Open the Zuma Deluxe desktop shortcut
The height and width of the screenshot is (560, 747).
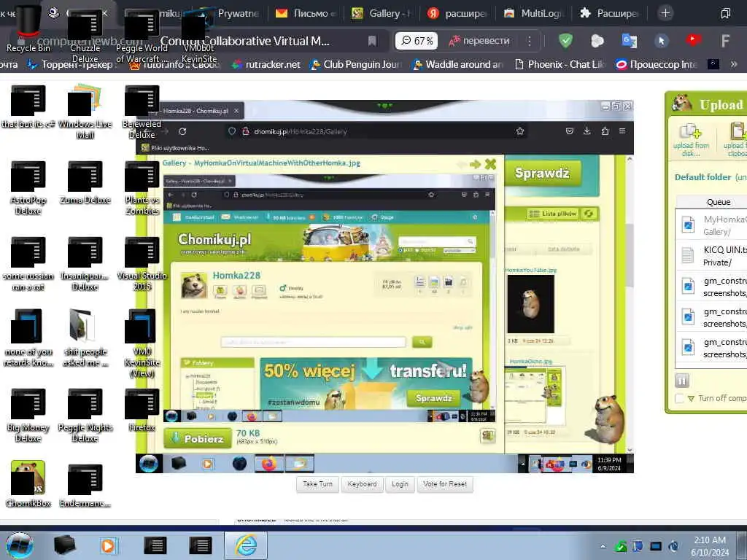pos(85,182)
